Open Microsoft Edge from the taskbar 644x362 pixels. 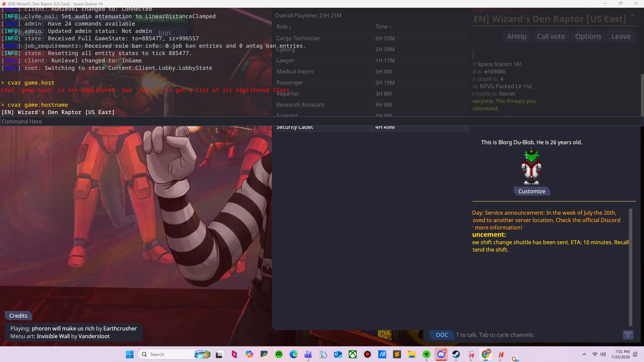click(x=294, y=354)
